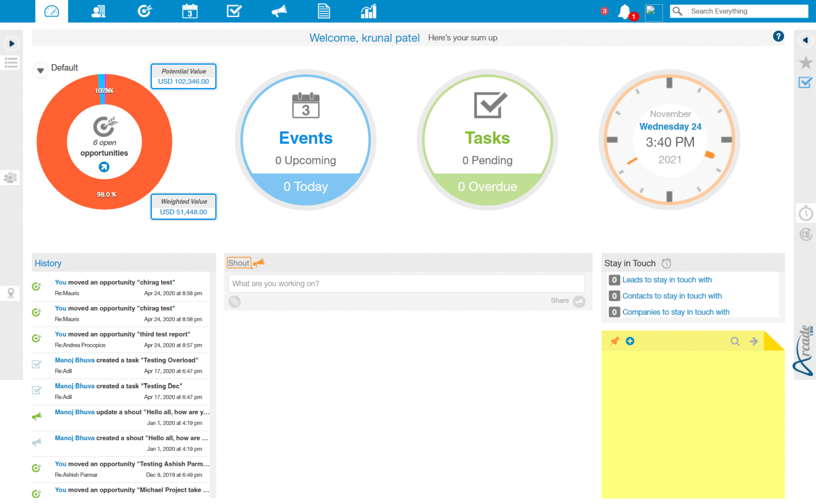The width and height of the screenshot is (816, 504).
Task: Add a new sticky note with plus icon
Action: click(x=630, y=341)
